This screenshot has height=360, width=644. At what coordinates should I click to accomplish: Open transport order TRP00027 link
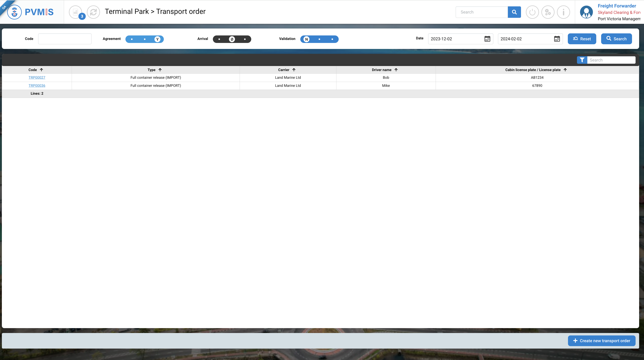click(x=37, y=78)
